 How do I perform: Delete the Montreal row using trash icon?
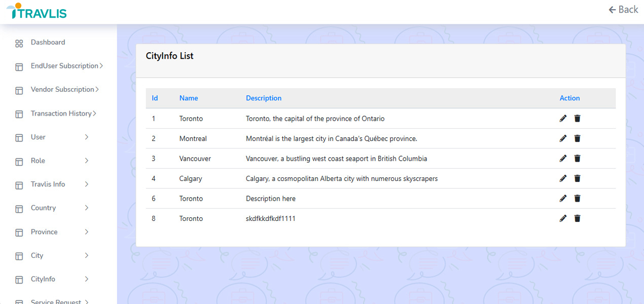pyautogui.click(x=577, y=138)
